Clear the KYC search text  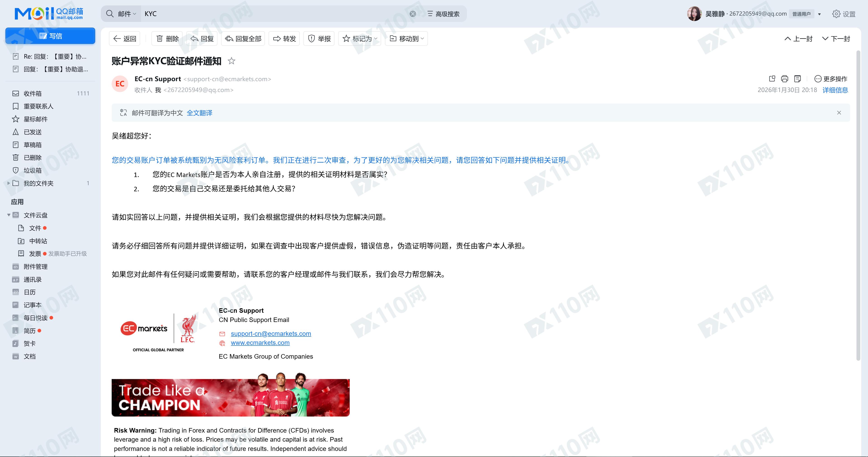pos(413,14)
